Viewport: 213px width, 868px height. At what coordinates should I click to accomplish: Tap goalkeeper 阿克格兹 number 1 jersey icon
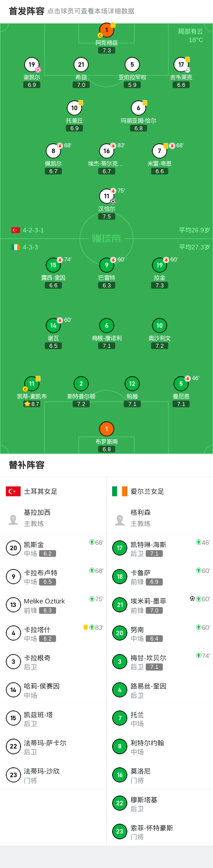click(107, 30)
